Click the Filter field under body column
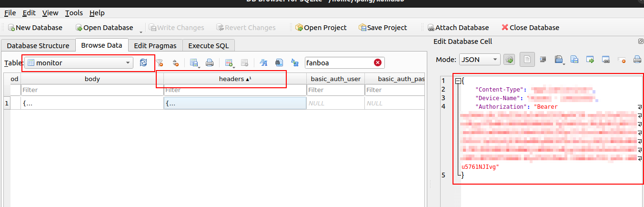Screen dimensions: 644x207 coord(92,90)
